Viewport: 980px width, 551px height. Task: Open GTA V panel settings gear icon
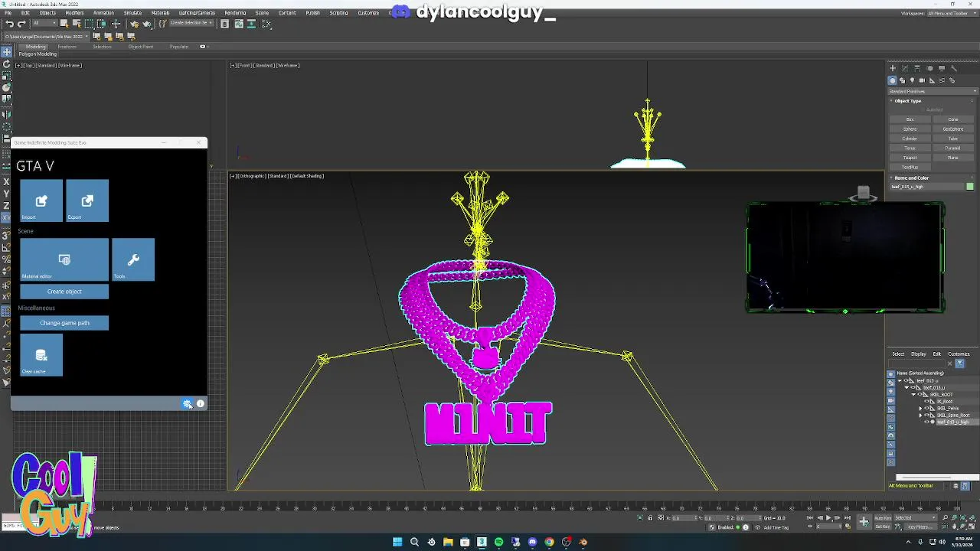click(187, 404)
